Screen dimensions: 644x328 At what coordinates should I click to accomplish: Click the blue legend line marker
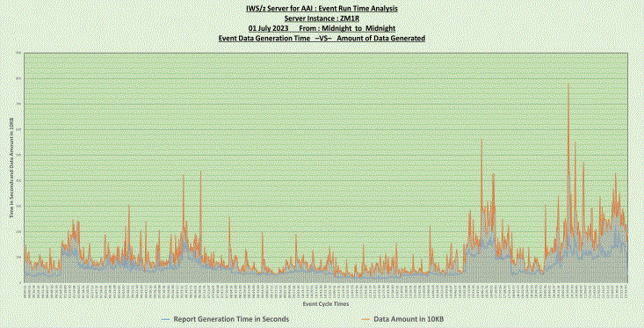pos(166,319)
